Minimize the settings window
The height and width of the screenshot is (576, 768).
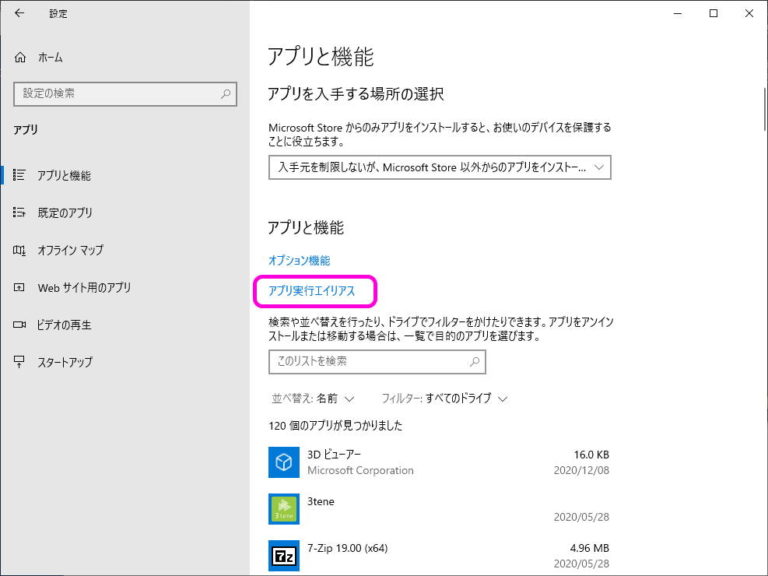click(678, 14)
